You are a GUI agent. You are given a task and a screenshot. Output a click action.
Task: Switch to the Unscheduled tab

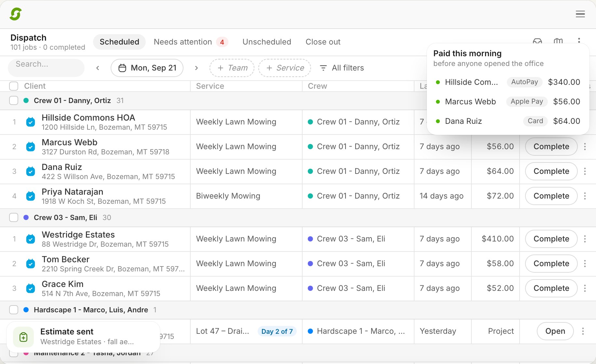[267, 42]
